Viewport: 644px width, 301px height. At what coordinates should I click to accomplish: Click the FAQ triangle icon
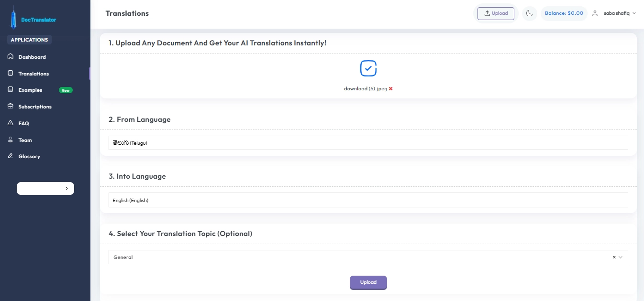10,123
